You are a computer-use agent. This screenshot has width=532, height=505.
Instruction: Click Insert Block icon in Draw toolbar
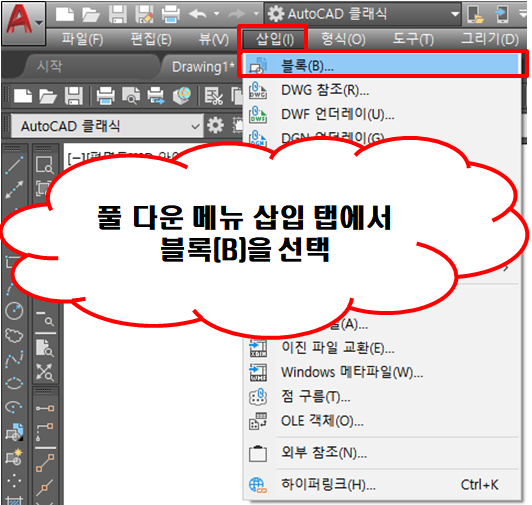click(14, 432)
